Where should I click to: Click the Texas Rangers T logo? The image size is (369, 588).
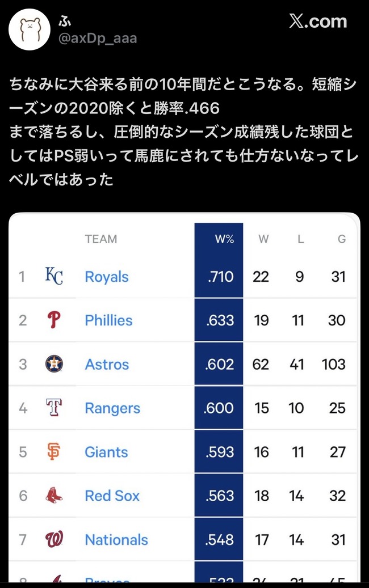point(54,408)
